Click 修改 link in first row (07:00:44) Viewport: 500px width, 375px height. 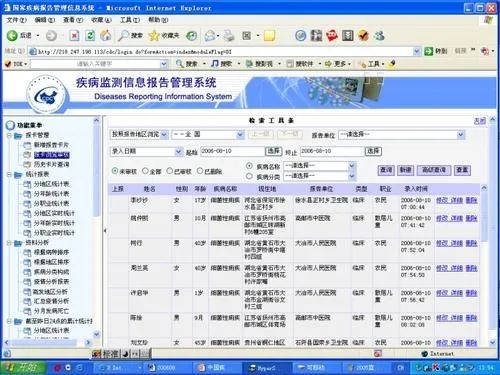coord(442,200)
